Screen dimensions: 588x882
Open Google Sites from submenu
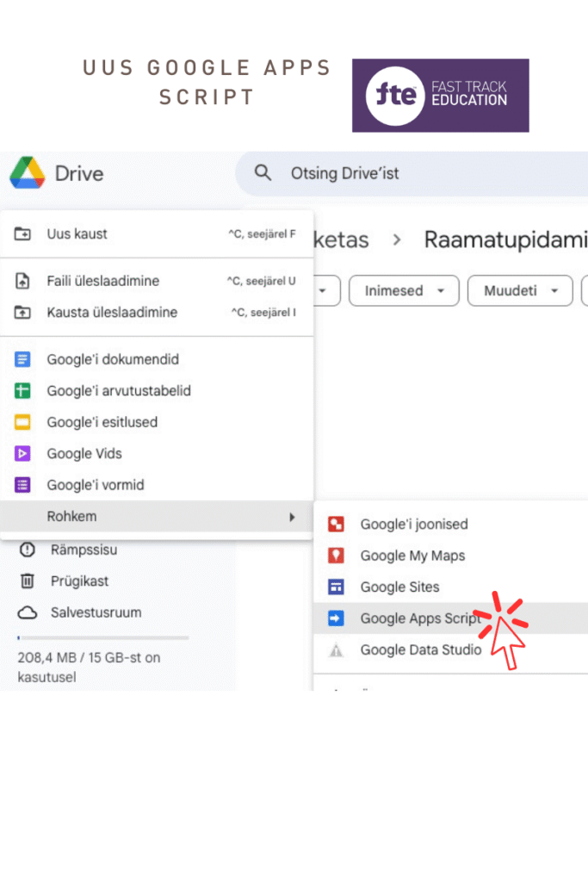(x=399, y=587)
